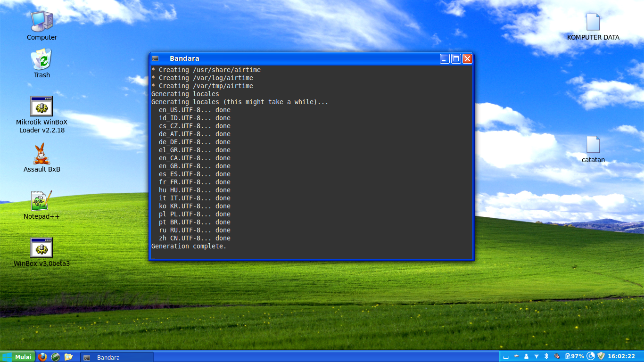Click the bracket-shaped icon in the system tray
The height and width of the screenshot is (362, 644).
(506, 357)
